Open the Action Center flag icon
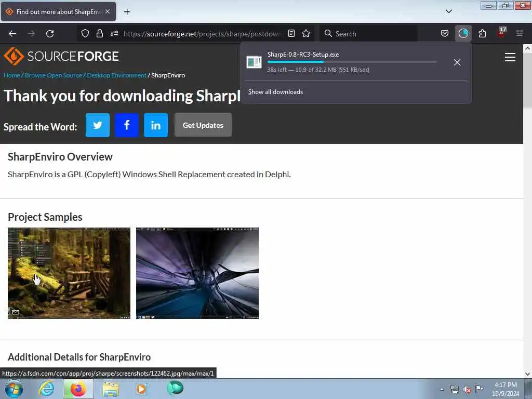Image resolution: width=532 pixels, height=399 pixels. (479, 389)
